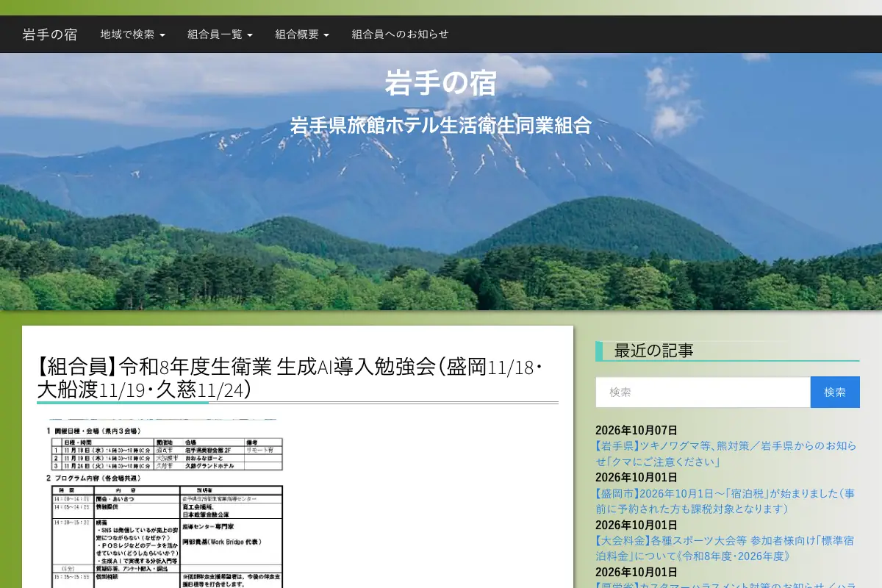Click the 2026年10月07日 date text

[637, 430]
